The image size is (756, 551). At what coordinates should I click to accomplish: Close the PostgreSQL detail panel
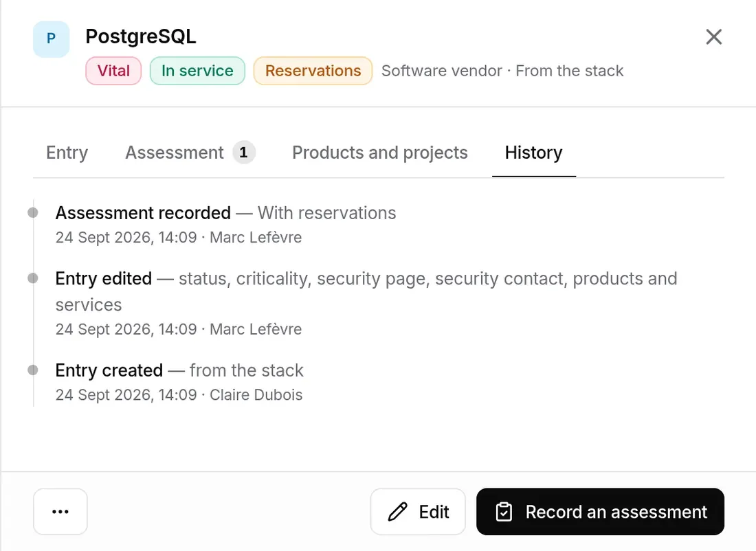(x=713, y=36)
